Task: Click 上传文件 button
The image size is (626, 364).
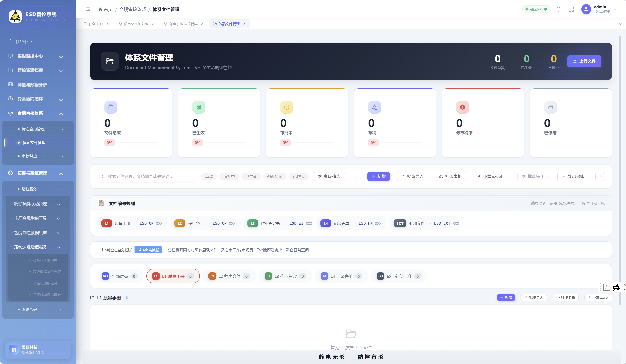Action: tap(584, 61)
